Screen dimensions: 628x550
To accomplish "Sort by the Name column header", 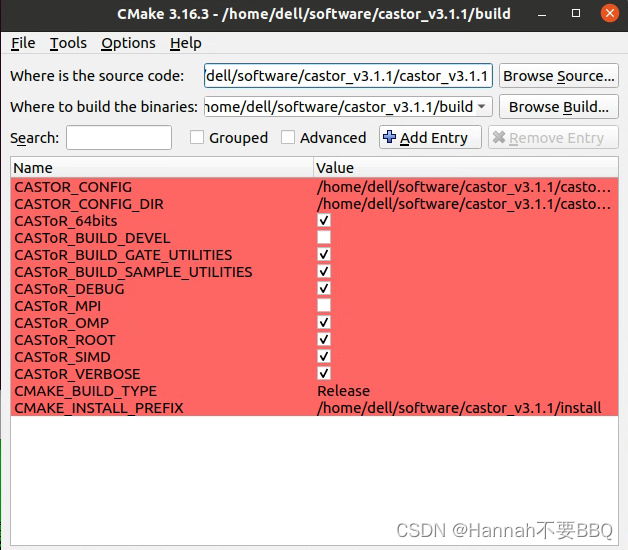I will (162, 167).
